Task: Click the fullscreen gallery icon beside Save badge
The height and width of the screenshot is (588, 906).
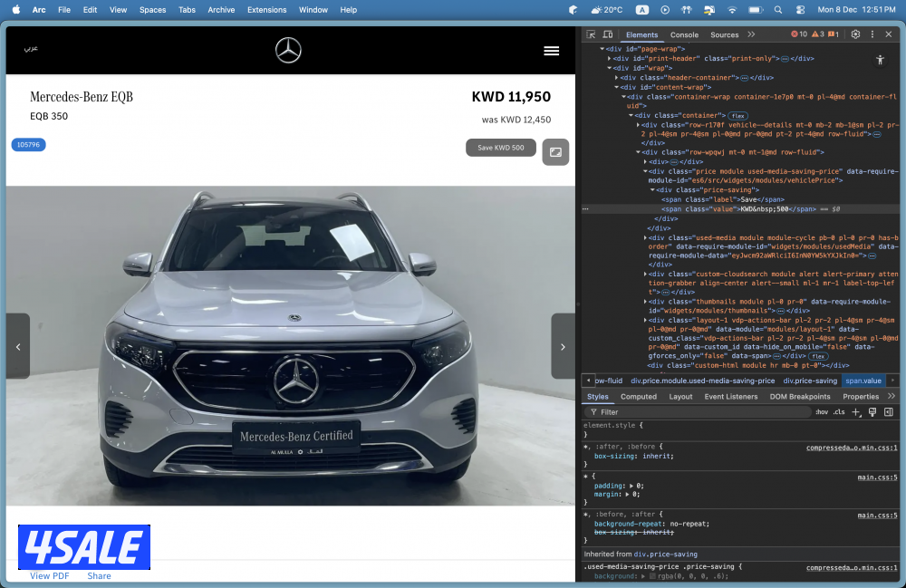Action: [x=555, y=152]
